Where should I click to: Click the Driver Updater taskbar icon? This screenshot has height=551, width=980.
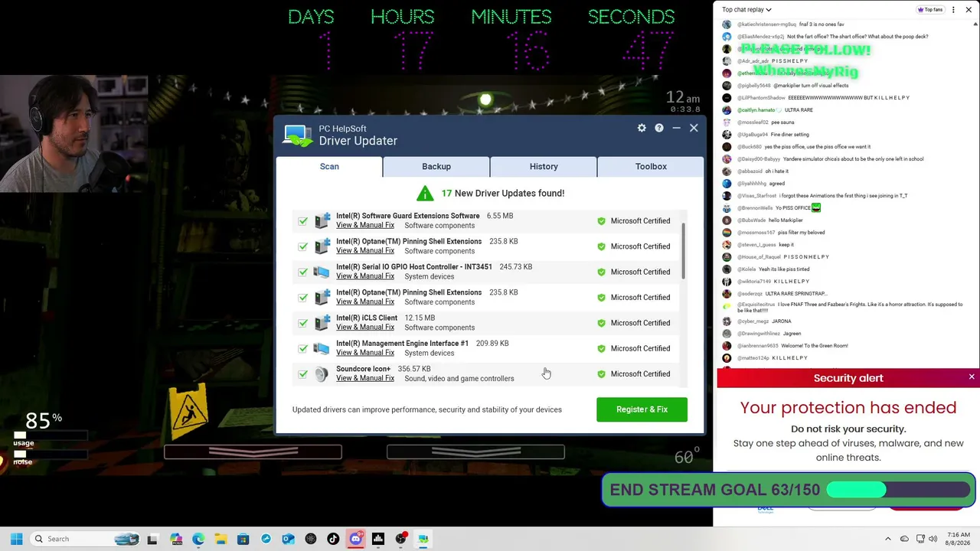[423, 539]
